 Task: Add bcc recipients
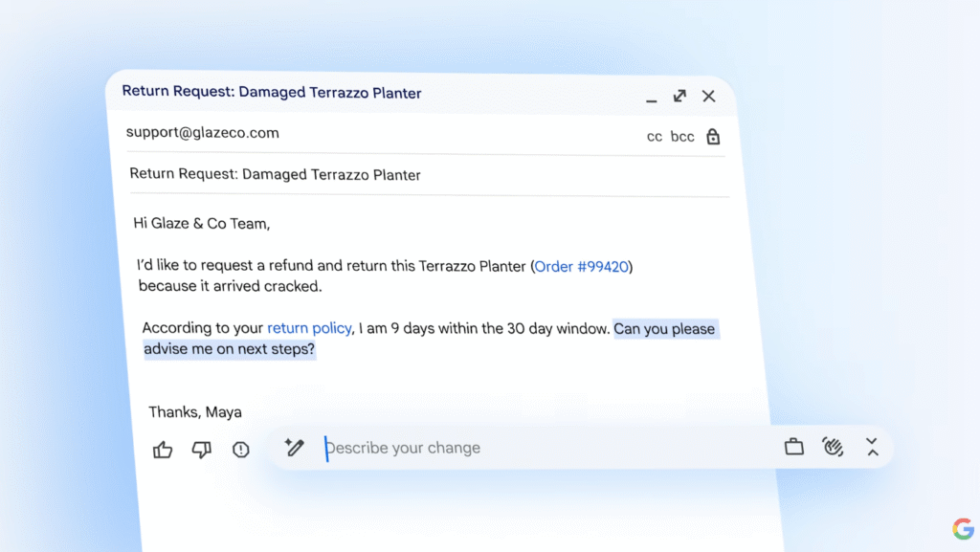(x=682, y=137)
